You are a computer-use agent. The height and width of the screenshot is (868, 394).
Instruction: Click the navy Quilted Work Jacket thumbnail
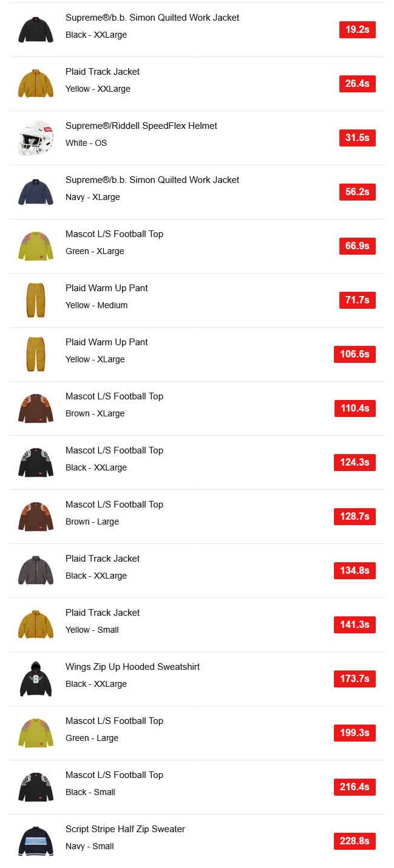36,192
